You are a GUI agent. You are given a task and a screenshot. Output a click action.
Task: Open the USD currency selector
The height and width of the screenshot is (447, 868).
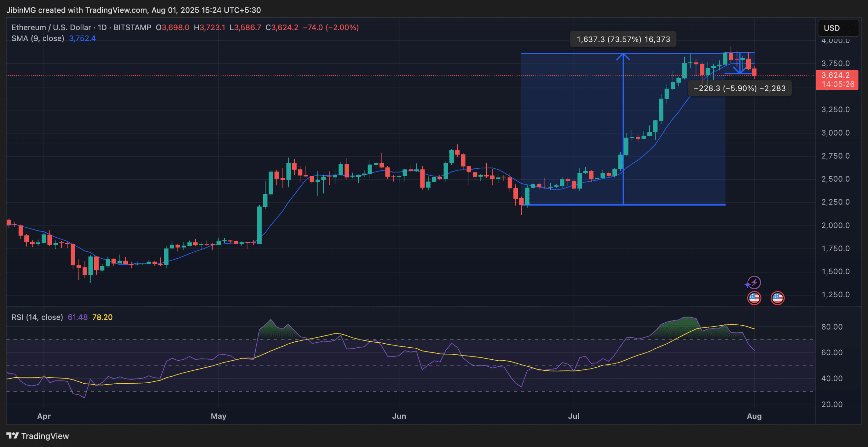click(x=838, y=28)
